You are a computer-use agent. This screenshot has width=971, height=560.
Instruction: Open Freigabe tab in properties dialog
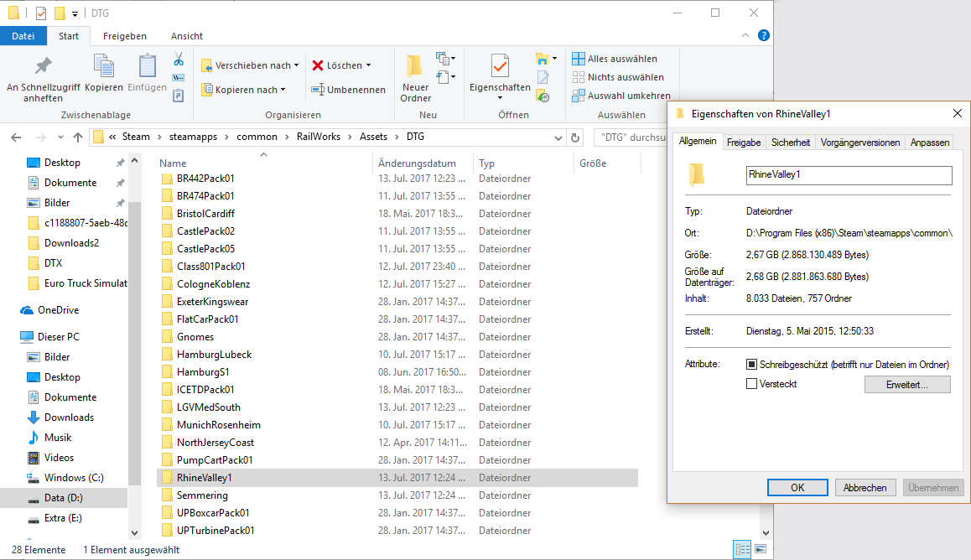(743, 143)
